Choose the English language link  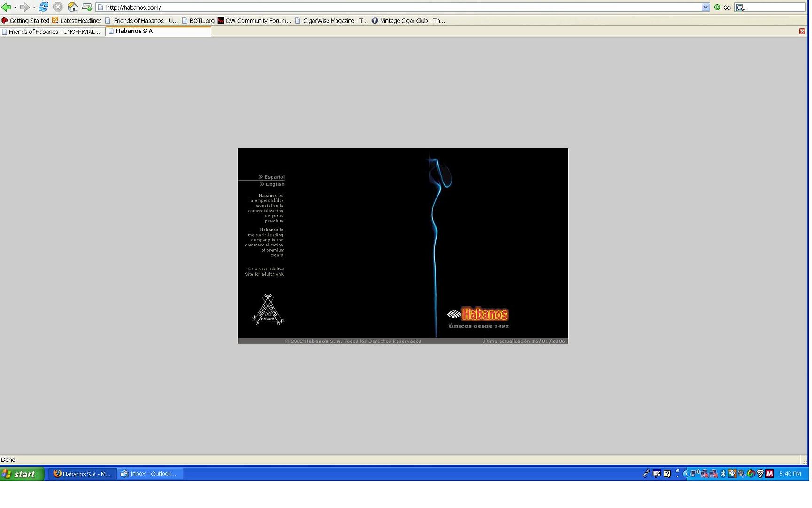coord(272,184)
